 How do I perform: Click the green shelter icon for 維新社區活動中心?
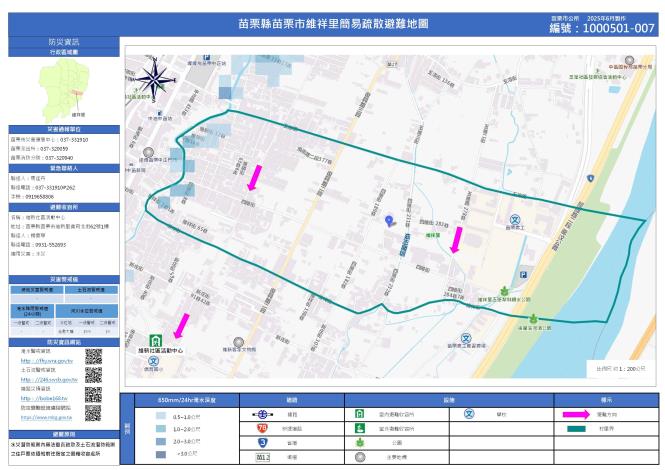pyautogui.click(x=155, y=340)
